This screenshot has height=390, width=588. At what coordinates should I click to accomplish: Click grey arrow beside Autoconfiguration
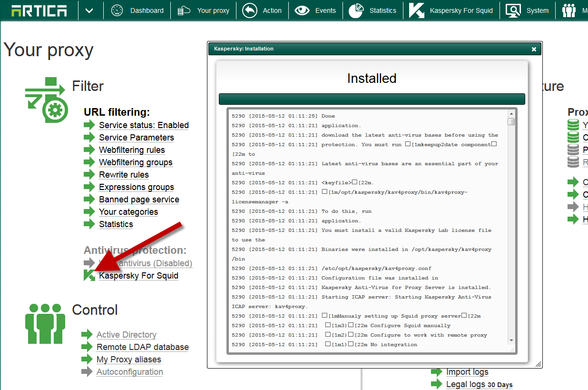point(87,371)
